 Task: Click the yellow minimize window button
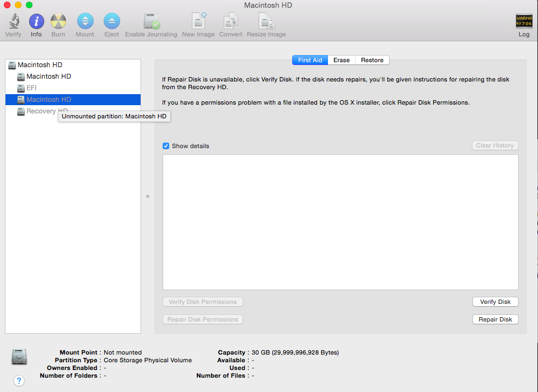coord(18,5)
